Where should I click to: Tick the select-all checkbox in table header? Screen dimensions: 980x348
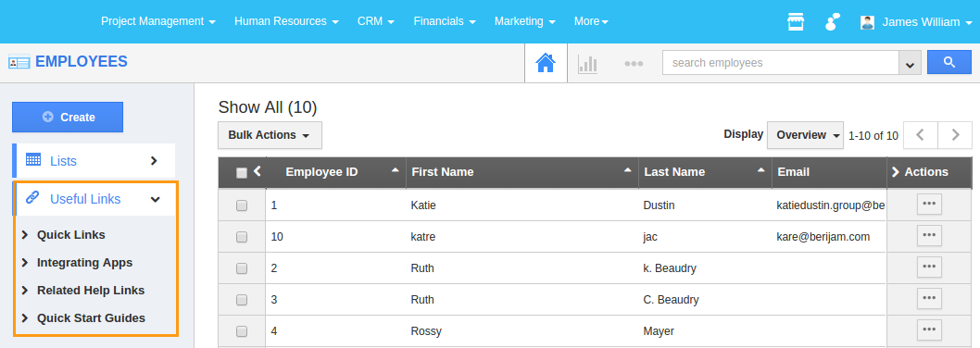(242, 174)
